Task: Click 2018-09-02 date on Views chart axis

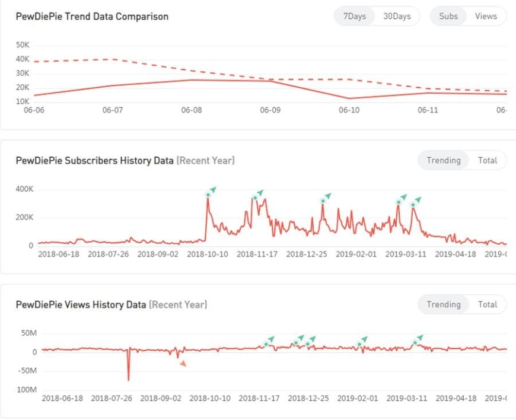Action: [x=161, y=398]
